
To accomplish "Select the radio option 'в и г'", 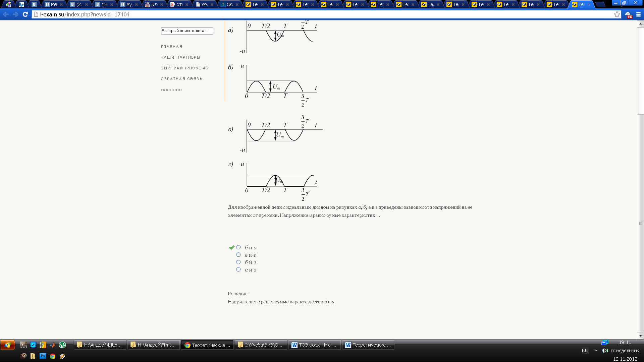I will (x=238, y=255).
